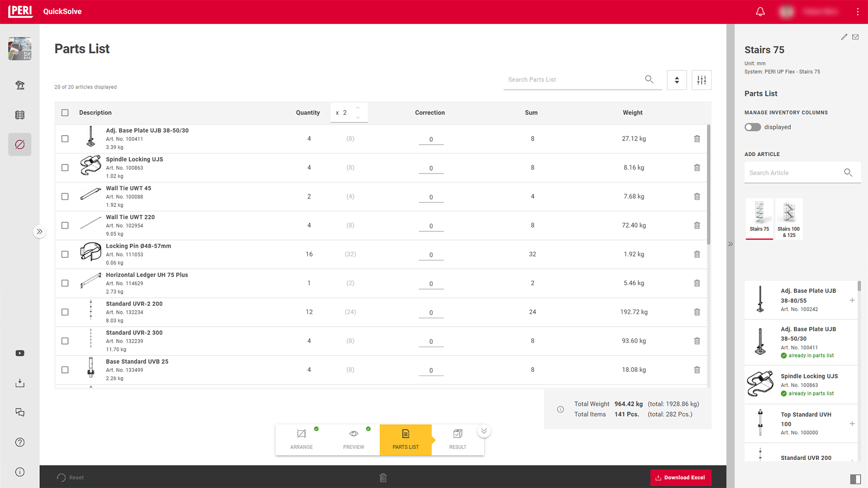Click the PERI logo in the top bar
Image resolution: width=868 pixels, height=488 pixels.
pos(20,11)
